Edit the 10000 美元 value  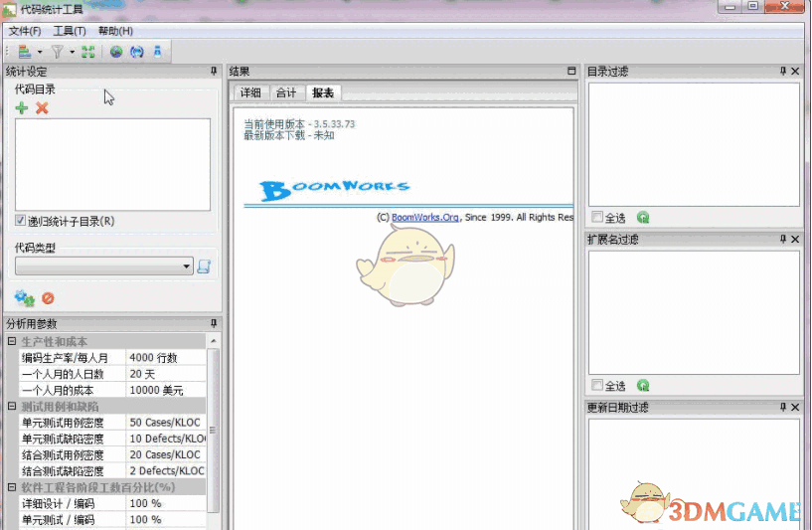click(166, 390)
